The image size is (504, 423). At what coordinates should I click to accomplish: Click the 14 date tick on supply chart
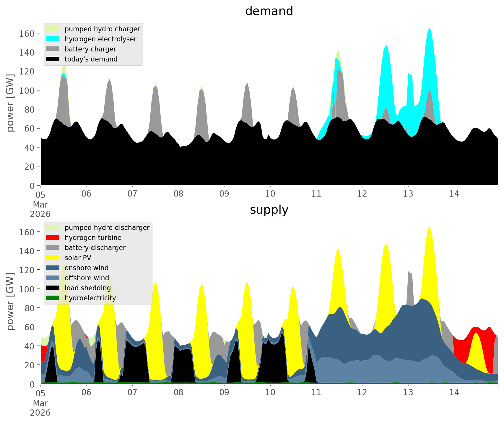454,393
